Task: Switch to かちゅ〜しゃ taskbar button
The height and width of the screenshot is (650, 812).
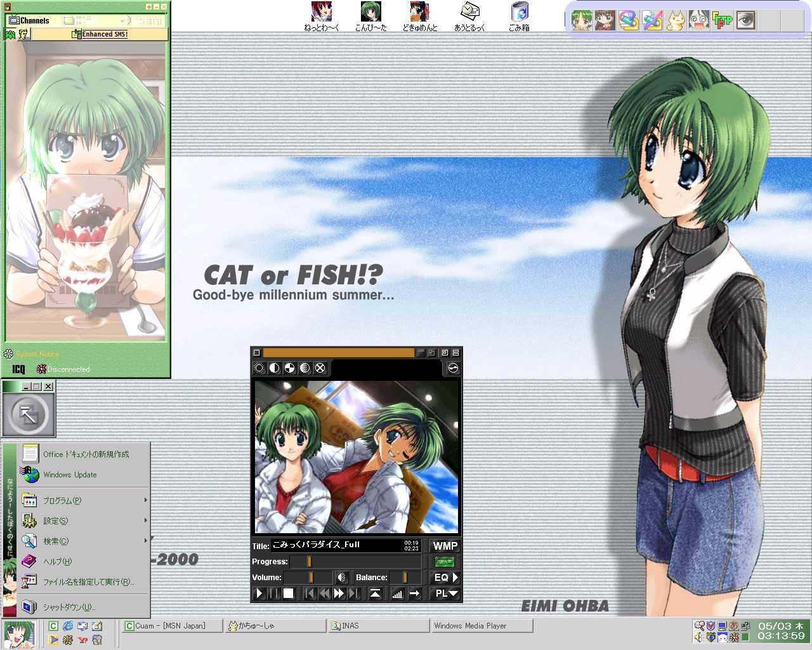Action: click(x=276, y=626)
